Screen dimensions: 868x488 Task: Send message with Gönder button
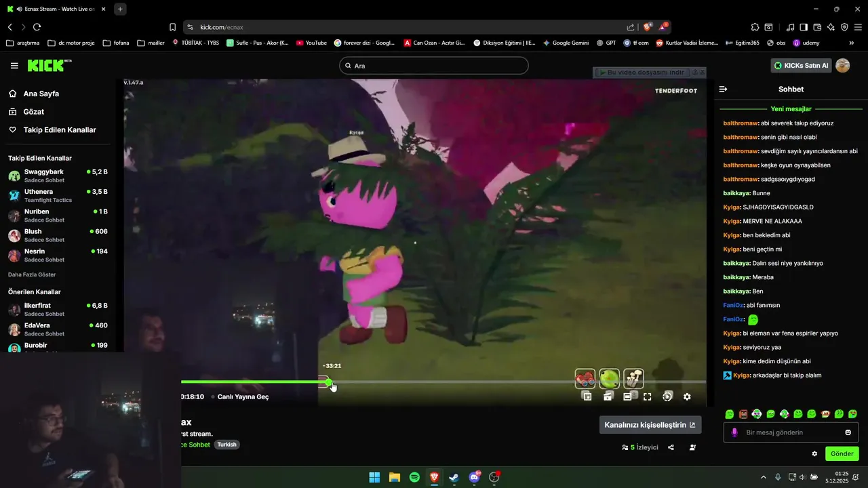click(842, 453)
